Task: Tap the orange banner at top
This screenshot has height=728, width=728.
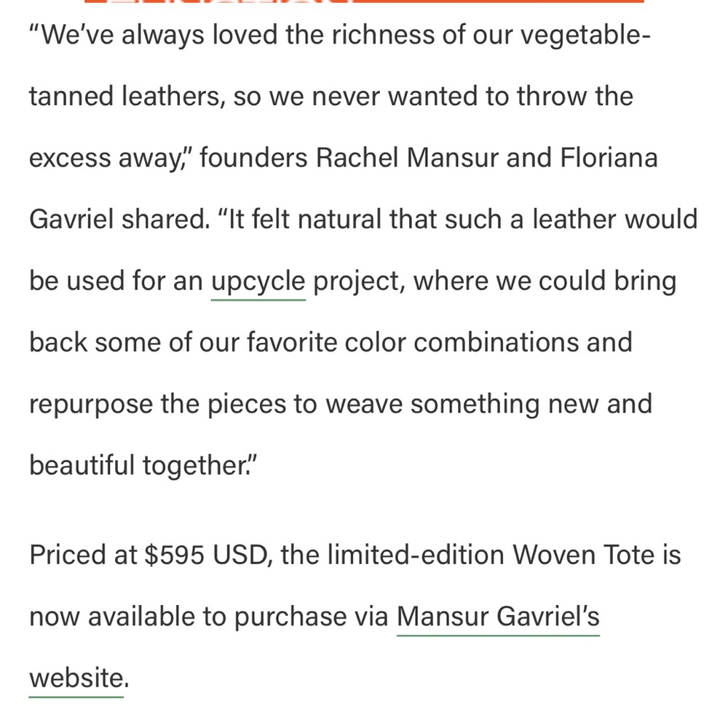Action: coord(364,2)
